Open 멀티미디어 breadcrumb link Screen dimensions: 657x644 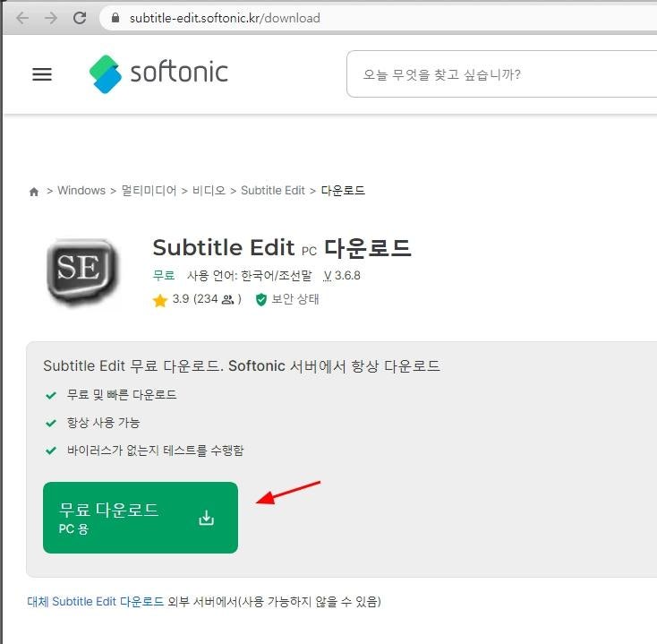click(x=149, y=191)
